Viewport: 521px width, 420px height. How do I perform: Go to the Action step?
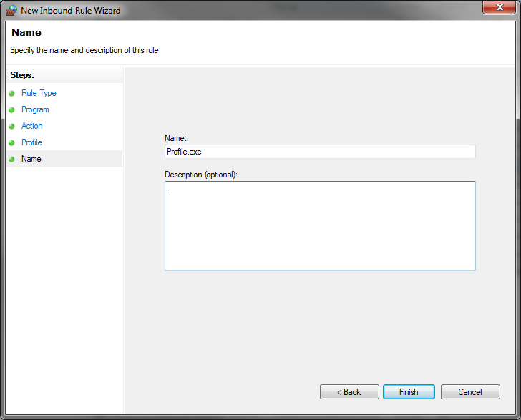coord(32,126)
